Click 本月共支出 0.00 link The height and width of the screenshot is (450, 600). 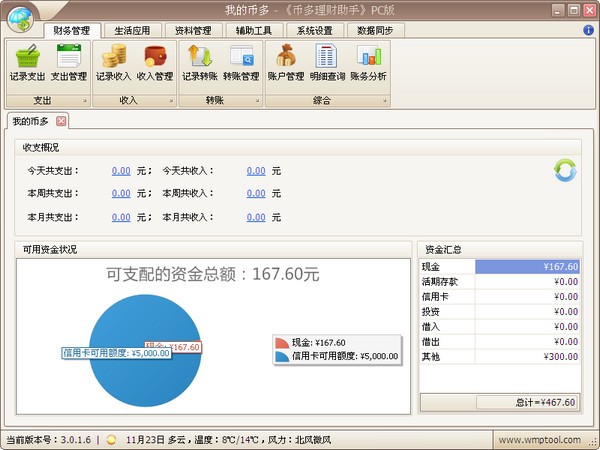tap(121, 217)
